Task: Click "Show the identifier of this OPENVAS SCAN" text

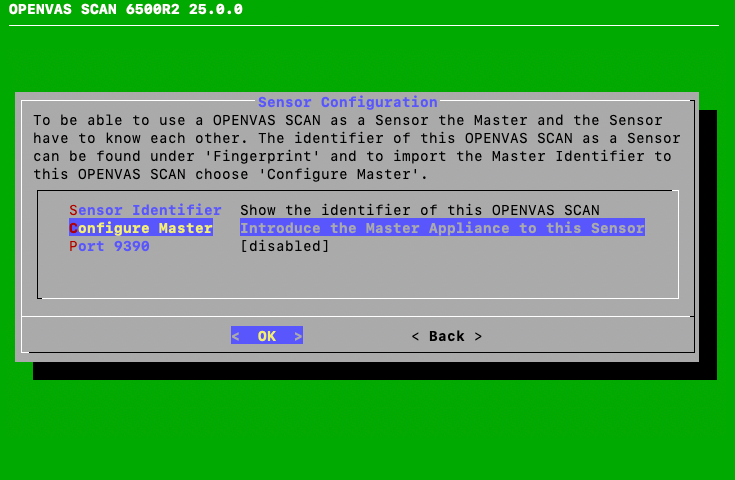Action: point(419,210)
